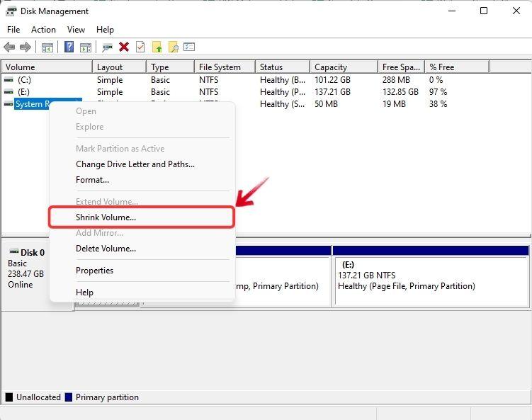Click the checklist settings toolbar icon
Image resolution: width=532 pixels, height=420 pixels.
[189, 47]
